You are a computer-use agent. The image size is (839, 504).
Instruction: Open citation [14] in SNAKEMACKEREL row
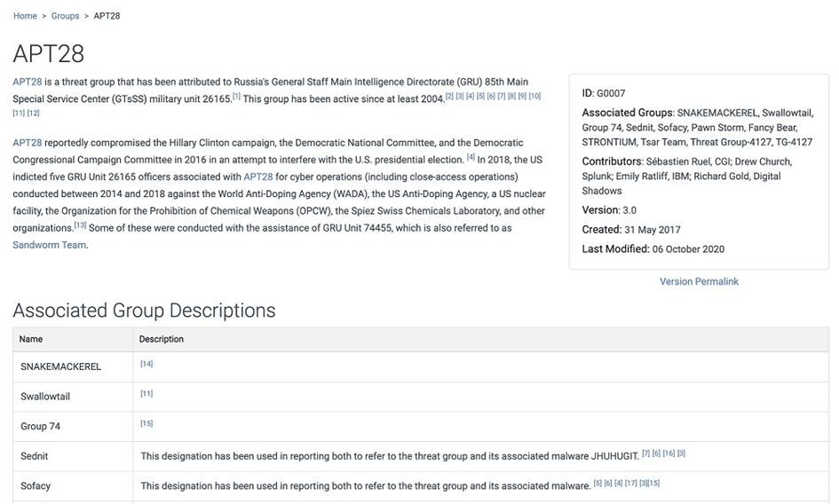(146, 364)
